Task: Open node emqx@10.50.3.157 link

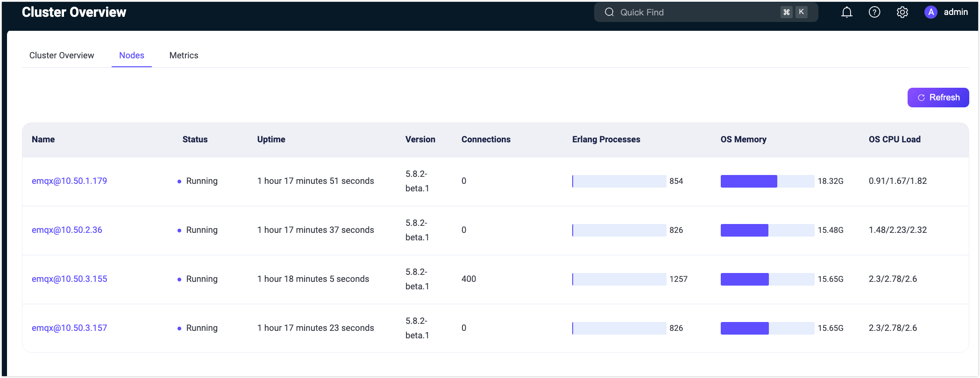Action: [x=69, y=328]
